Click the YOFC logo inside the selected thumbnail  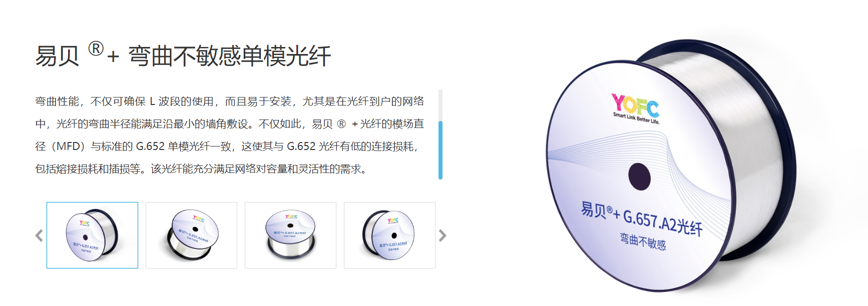coord(84,223)
